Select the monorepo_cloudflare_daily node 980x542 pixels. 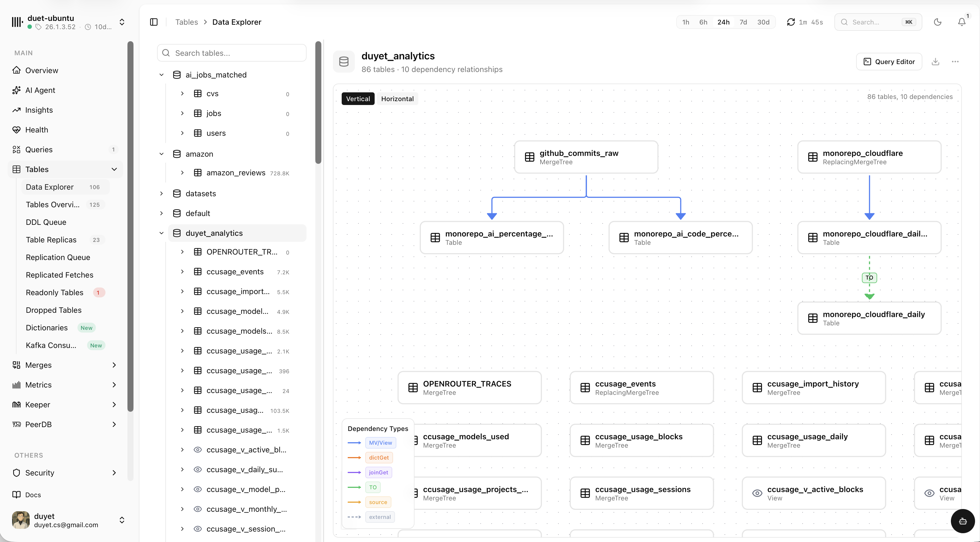[x=869, y=318]
